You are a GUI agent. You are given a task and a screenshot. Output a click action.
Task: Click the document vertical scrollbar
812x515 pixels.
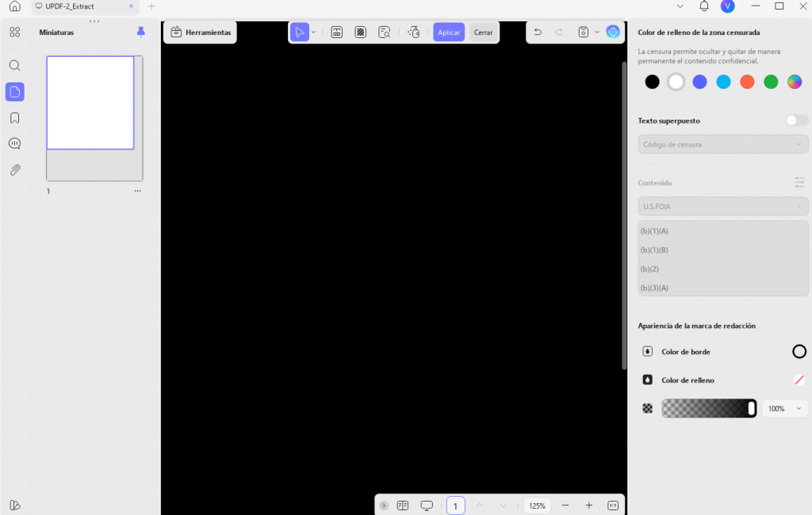pos(624,216)
